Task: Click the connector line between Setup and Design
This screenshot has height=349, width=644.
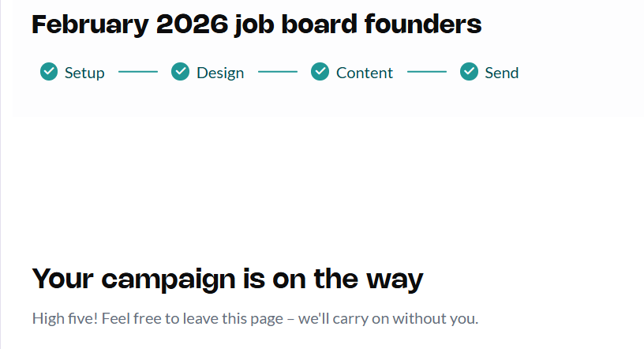Action: 138,72
